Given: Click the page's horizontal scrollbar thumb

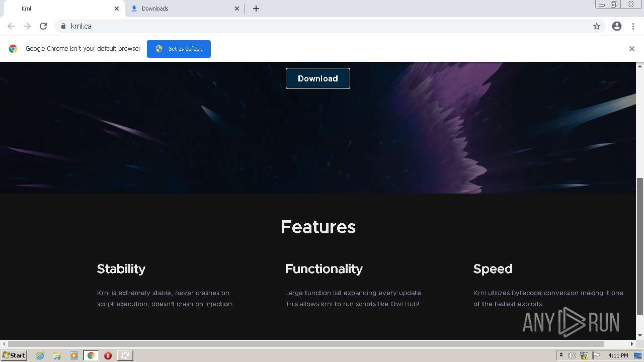Looking at the screenshot, I should tap(305, 344).
